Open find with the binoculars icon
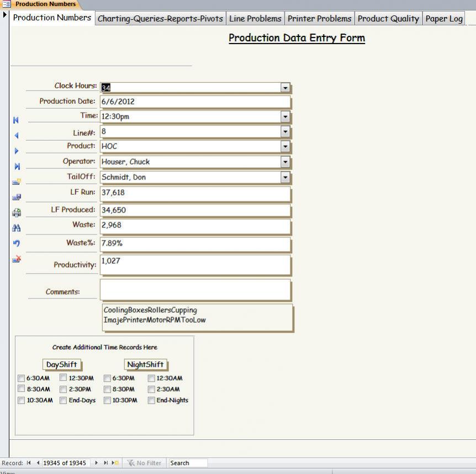476x474 pixels. tap(17, 228)
